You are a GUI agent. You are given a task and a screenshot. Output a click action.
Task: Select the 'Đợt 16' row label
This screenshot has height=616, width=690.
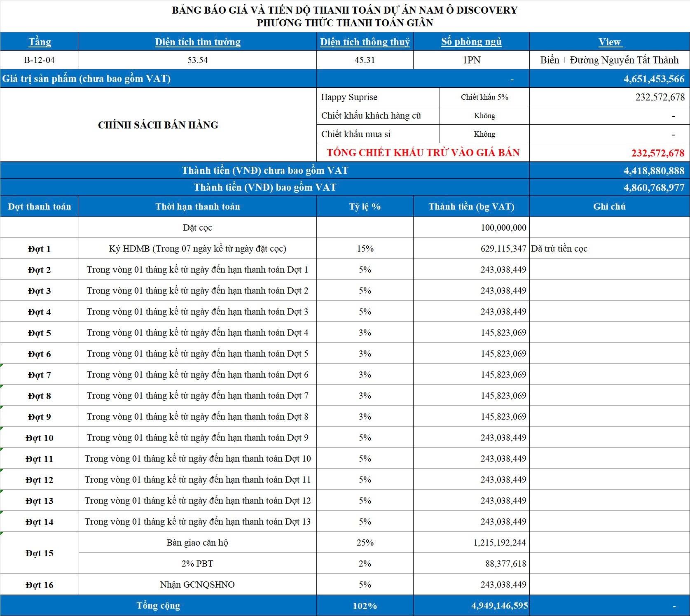coord(40,585)
